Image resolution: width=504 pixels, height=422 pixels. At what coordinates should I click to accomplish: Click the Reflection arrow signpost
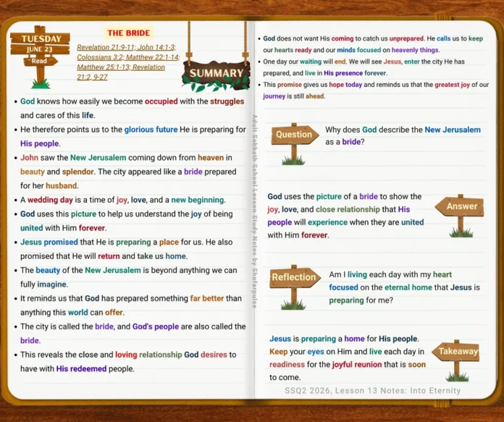pyautogui.click(x=295, y=287)
